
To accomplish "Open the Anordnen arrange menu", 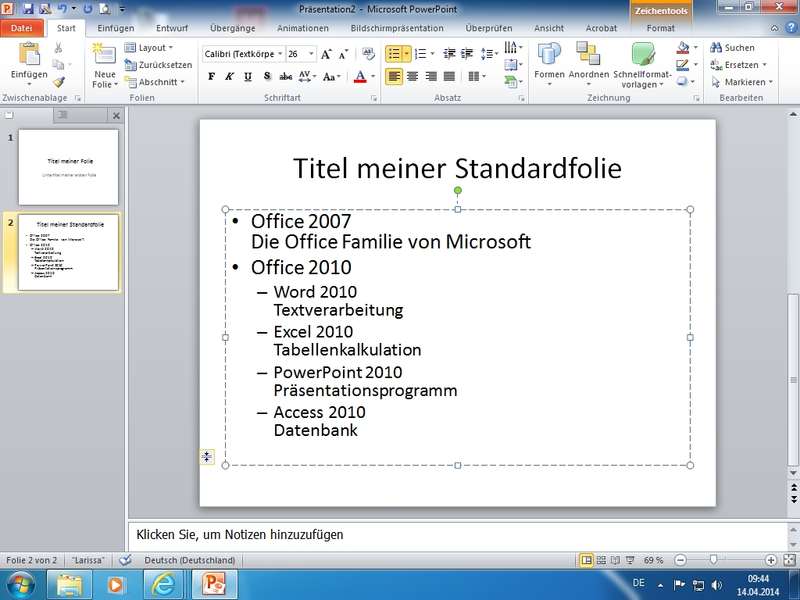I will 588,64.
